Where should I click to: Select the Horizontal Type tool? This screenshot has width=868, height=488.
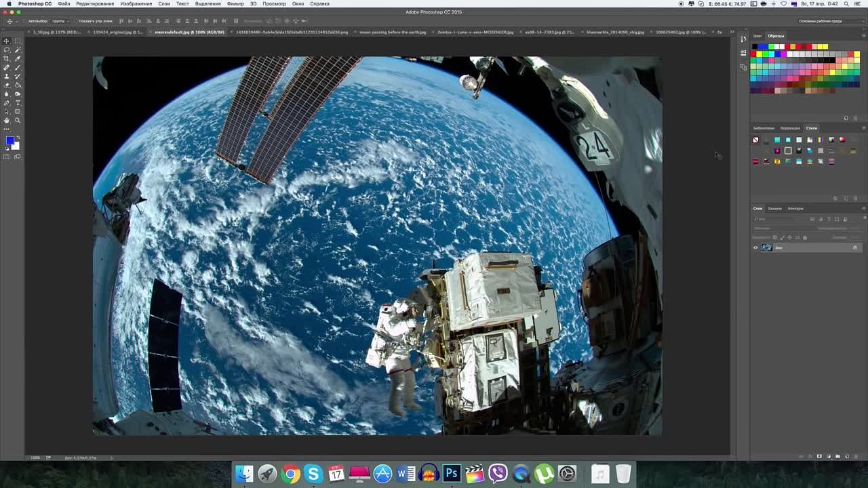(x=18, y=103)
